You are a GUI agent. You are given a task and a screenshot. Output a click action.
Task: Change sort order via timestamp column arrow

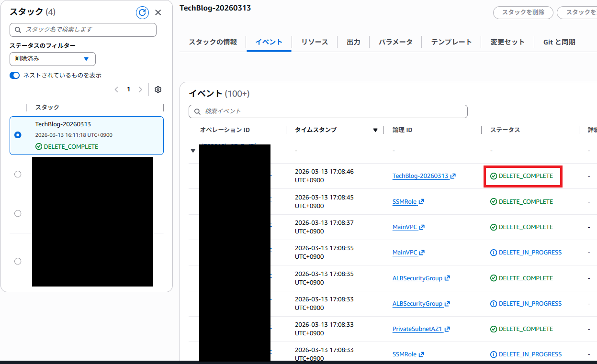pyautogui.click(x=375, y=130)
